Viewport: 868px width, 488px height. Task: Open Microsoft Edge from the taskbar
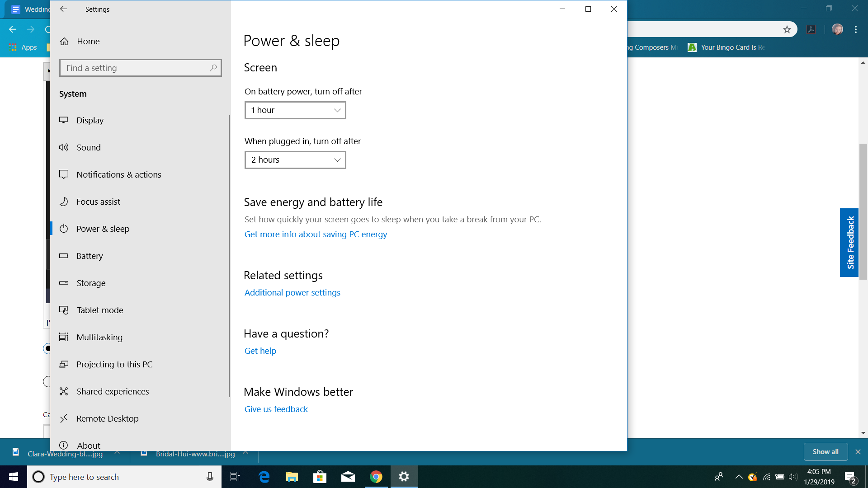point(264,477)
